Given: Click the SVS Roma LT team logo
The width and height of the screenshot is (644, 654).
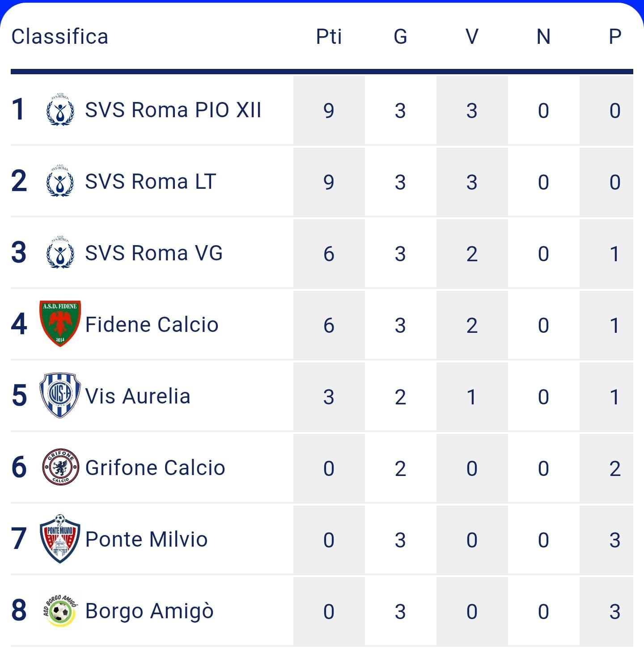Looking at the screenshot, I should click(60, 181).
